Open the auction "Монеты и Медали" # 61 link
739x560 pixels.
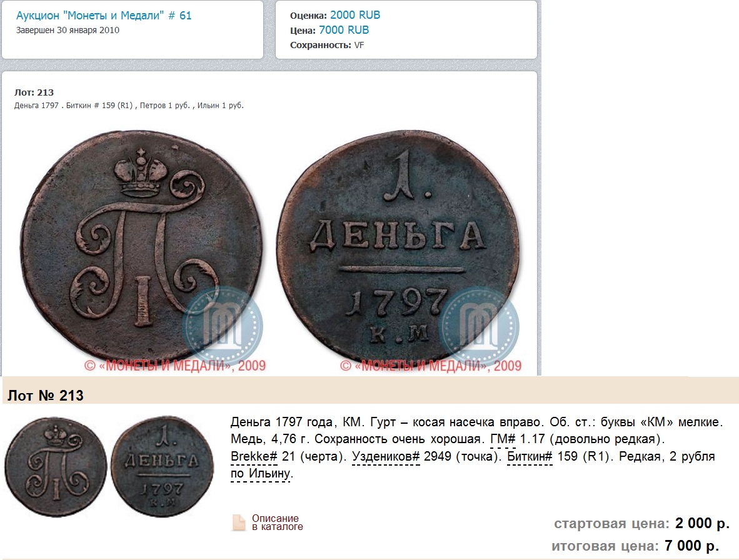pos(104,16)
